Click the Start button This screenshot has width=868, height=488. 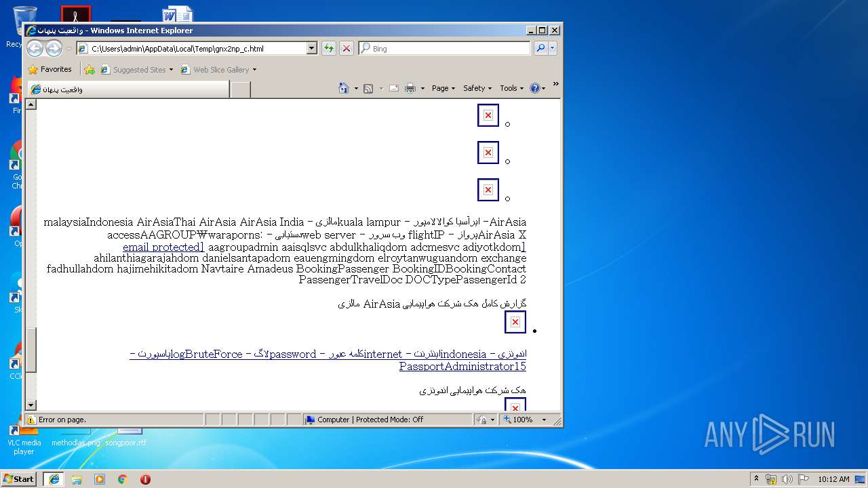18,479
